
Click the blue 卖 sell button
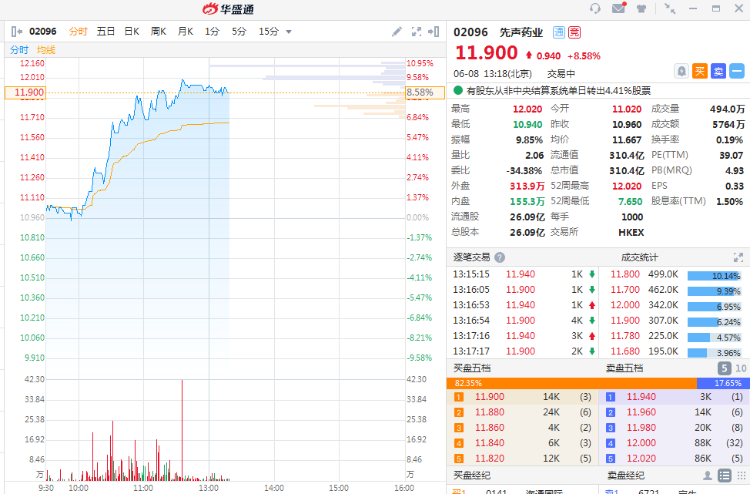pyautogui.click(x=718, y=71)
